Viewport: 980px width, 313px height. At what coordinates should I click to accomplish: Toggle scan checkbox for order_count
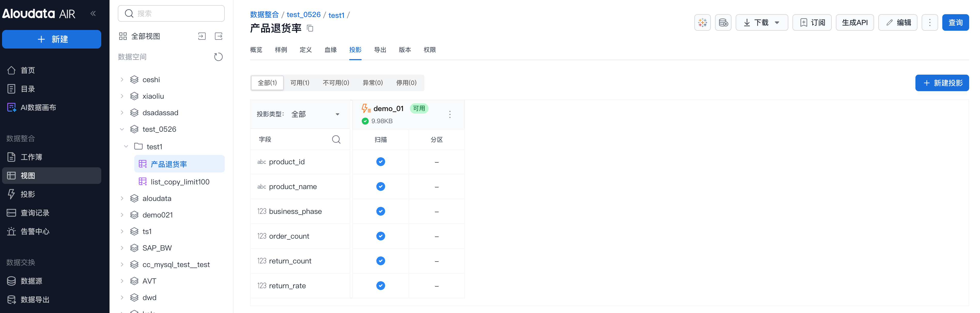click(x=380, y=236)
